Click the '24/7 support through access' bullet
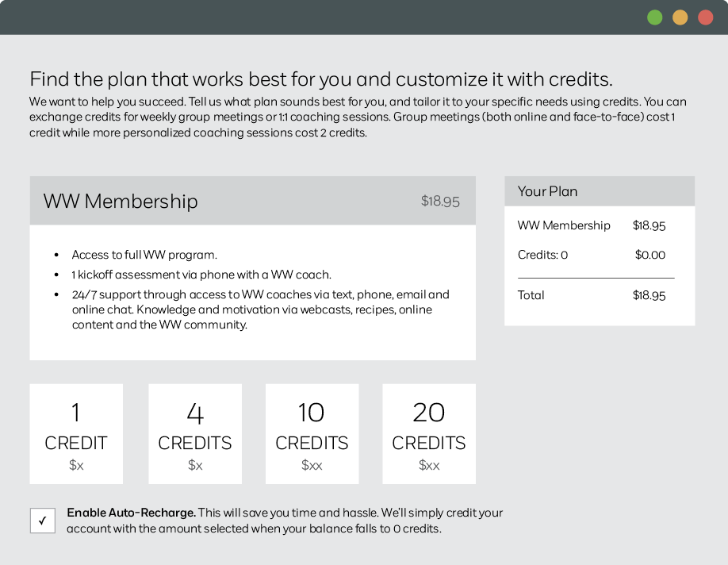This screenshot has width=728, height=565. [260, 309]
